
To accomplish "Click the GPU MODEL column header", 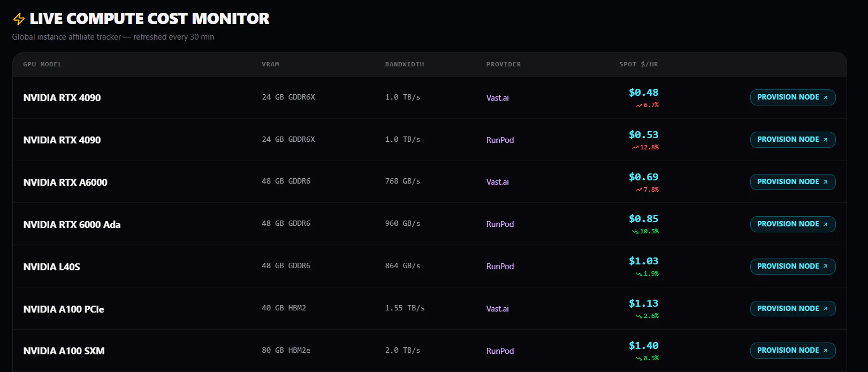I will tap(42, 64).
